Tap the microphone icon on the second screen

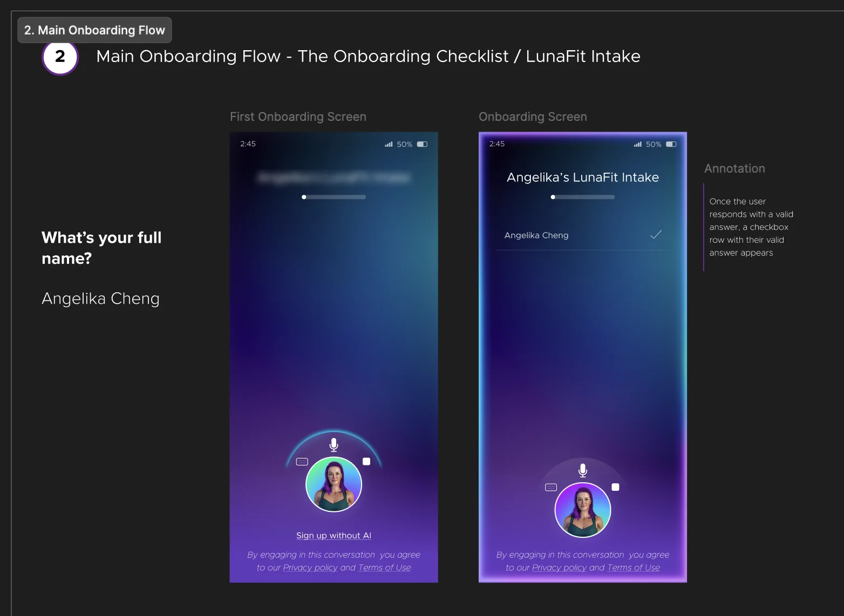(583, 469)
